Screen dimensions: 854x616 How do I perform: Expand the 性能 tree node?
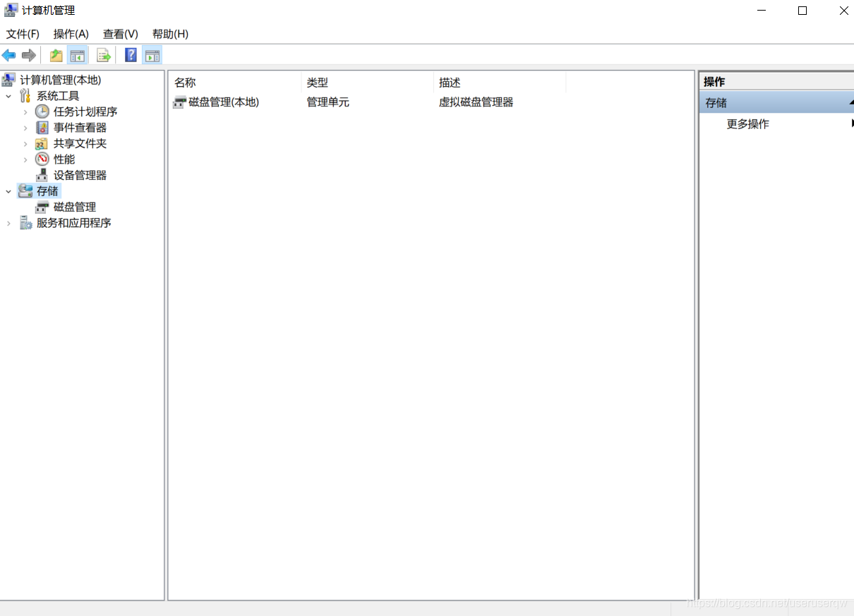pyautogui.click(x=25, y=159)
